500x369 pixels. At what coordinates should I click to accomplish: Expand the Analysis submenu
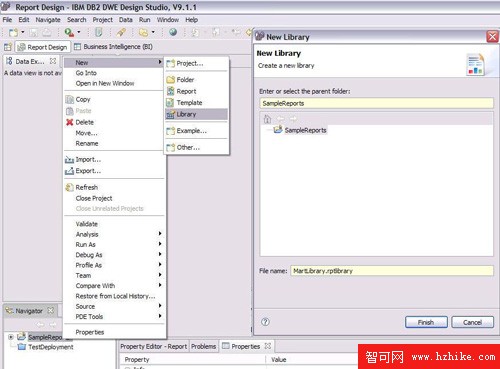coord(114,234)
